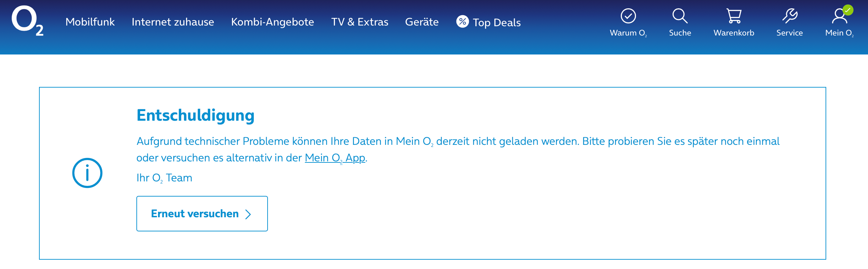Image resolution: width=868 pixels, height=269 pixels.
Task: Click the chevron arrow in Erneut versuchen
Action: [248, 214]
